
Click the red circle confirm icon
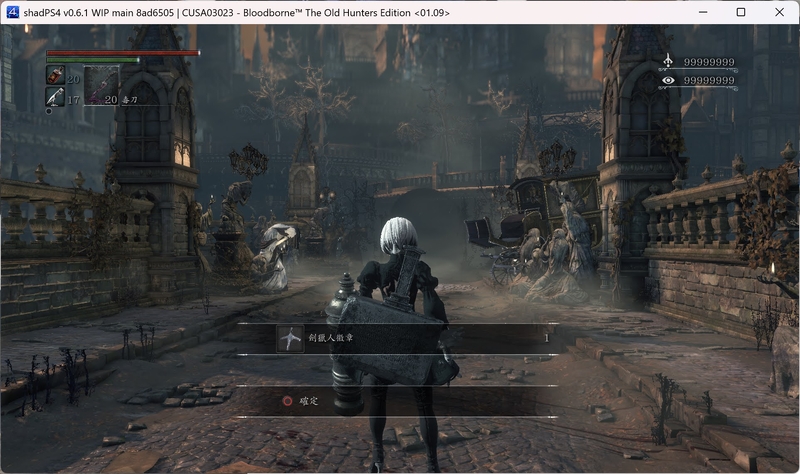pos(287,401)
